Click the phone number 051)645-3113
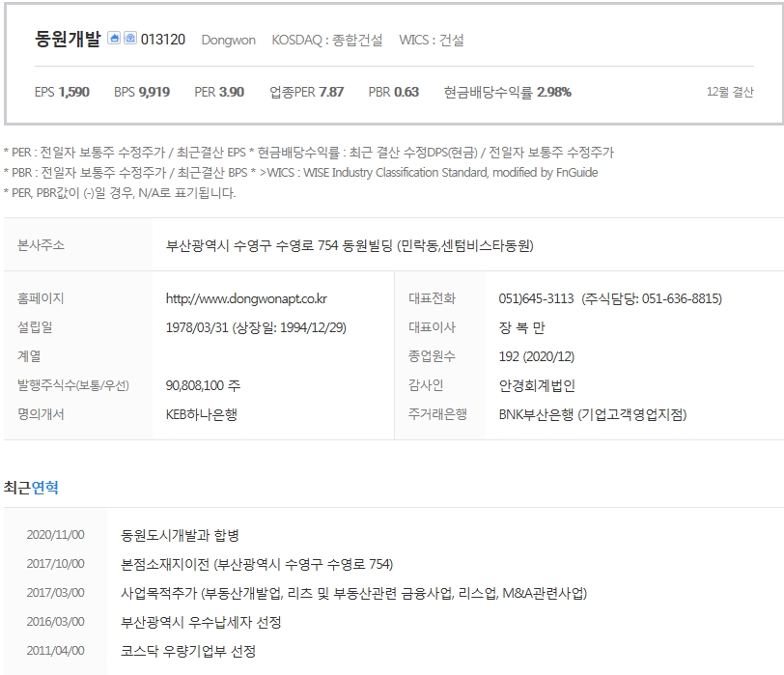784x675 pixels. [x=536, y=299]
